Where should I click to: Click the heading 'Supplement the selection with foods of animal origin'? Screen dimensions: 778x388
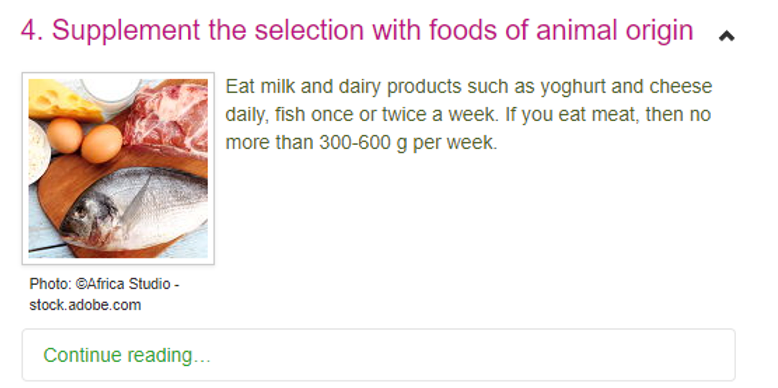pos(372,30)
